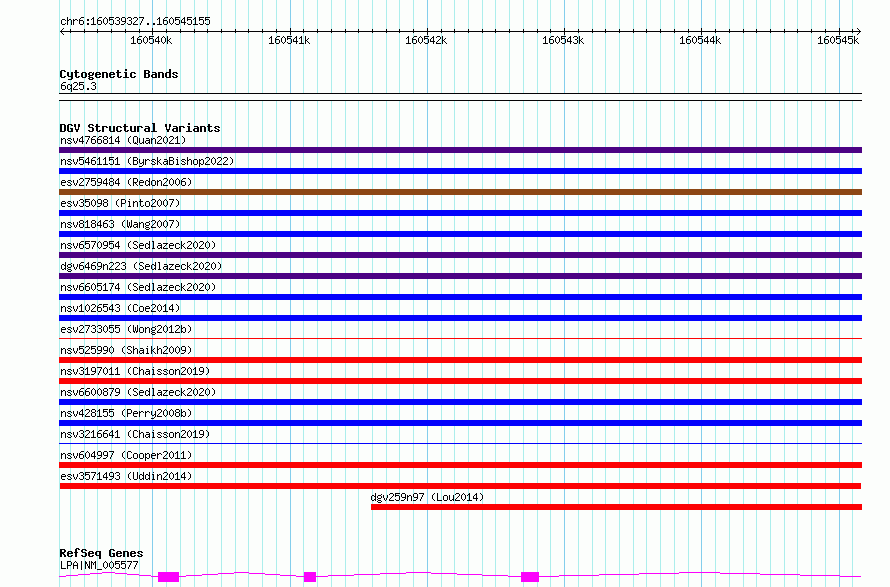Select the brown bar under esv2759484

coord(460,192)
